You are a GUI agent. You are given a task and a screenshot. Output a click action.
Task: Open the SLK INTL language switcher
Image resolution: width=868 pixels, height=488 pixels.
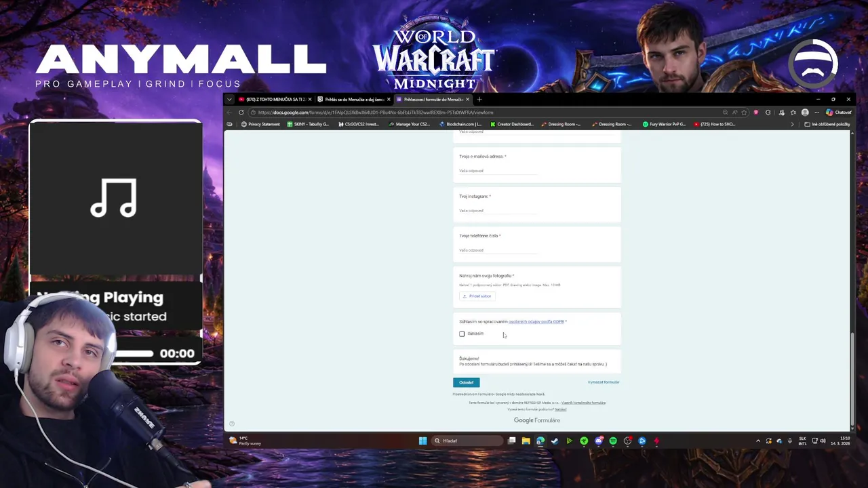[803, 441]
